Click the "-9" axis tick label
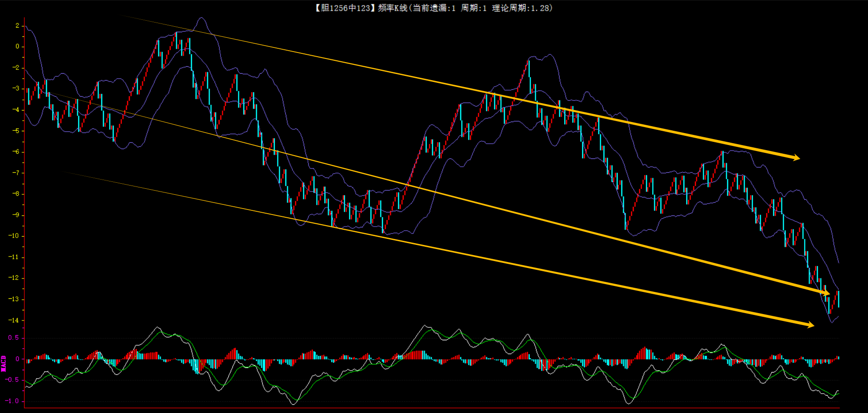 click(16, 215)
